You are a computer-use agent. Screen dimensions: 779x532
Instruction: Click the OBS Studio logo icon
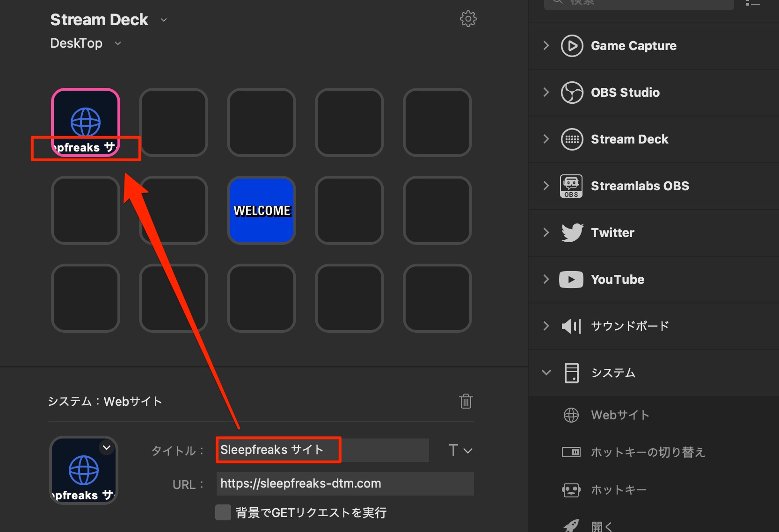[572, 93]
